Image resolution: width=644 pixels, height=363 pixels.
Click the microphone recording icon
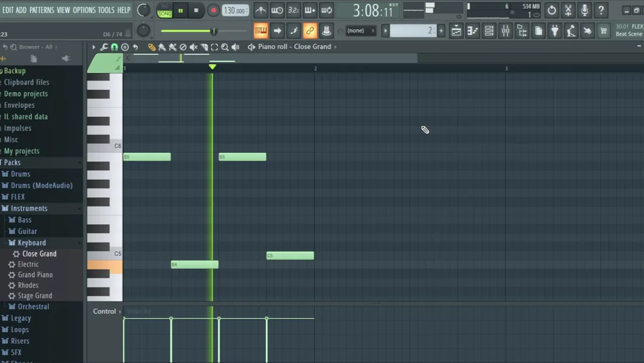click(x=585, y=10)
